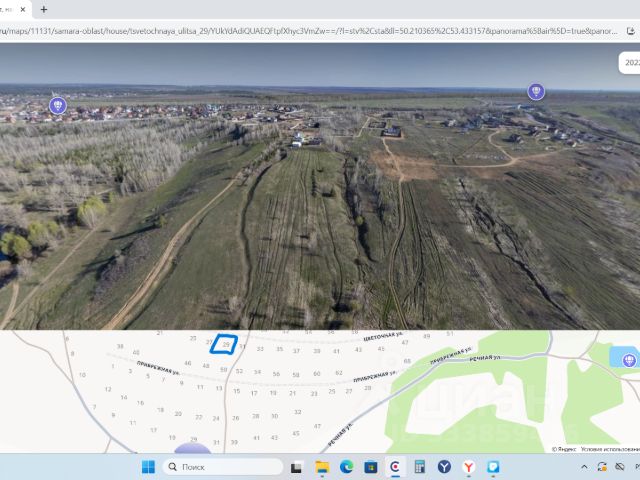The width and height of the screenshot is (640, 480).
Task: Open File Explorer from the taskbar
Action: (x=322, y=467)
